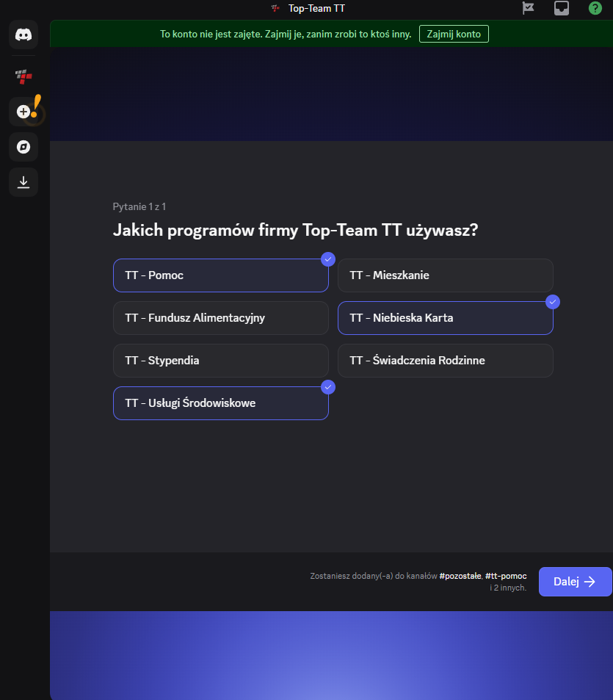Select the Top-Team TT server icon
The width and height of the screenshot is (613, 700).
23,76
